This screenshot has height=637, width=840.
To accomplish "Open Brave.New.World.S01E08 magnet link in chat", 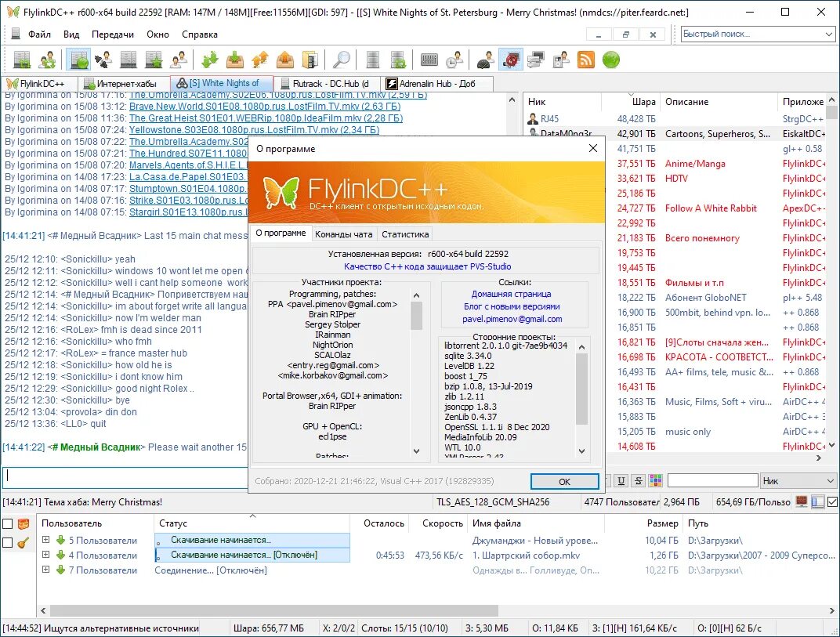I will click(265, 106).
